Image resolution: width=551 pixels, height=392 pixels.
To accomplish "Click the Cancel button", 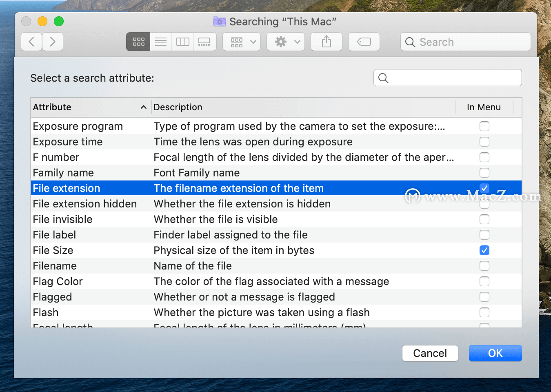I will click(430, 353).
